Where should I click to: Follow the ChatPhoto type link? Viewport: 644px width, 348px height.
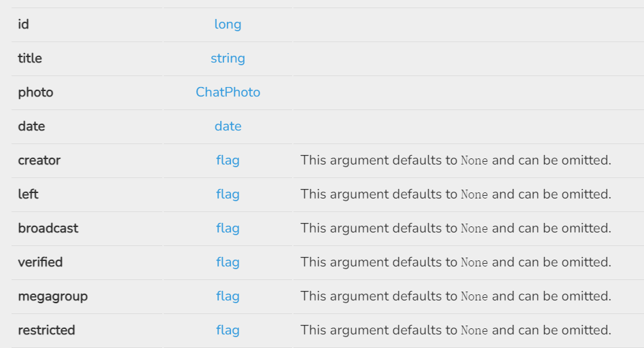(x=228, y=92)
